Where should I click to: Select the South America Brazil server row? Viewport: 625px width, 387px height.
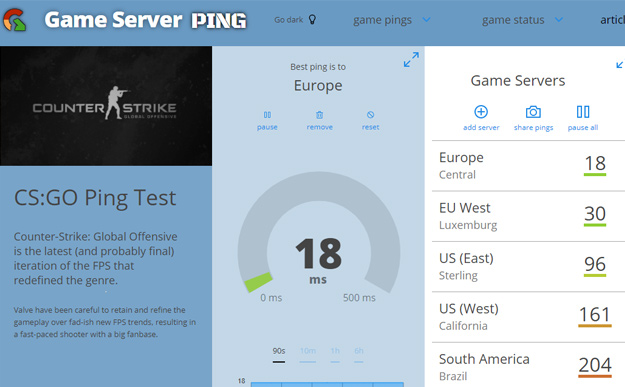[529, 365]
